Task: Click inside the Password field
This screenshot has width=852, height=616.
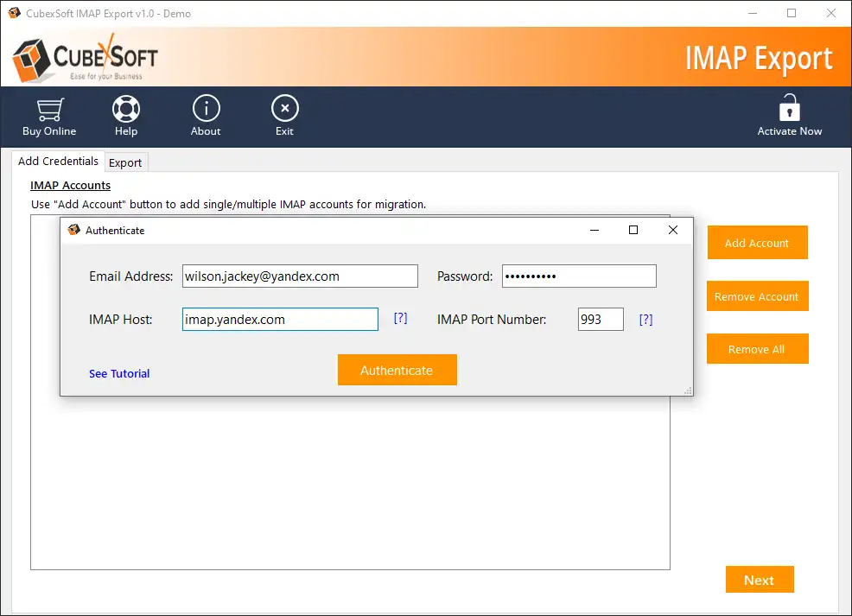Action: [x=579, y=276]
